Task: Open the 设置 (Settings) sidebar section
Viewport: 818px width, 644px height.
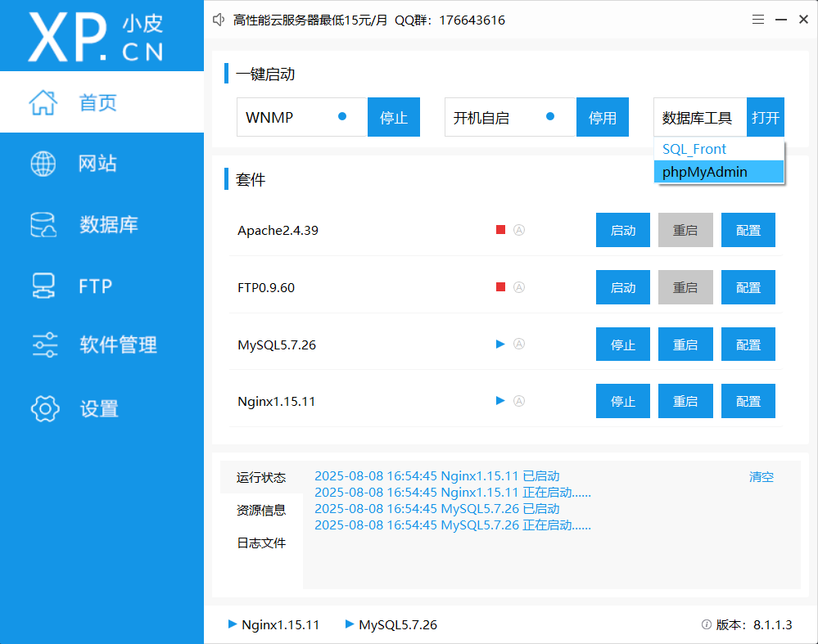Action: (x=98, y=408)
